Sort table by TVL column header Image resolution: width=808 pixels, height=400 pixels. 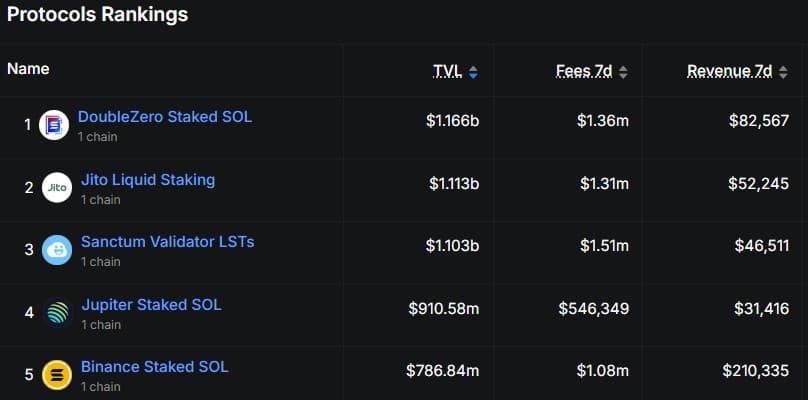446,71
